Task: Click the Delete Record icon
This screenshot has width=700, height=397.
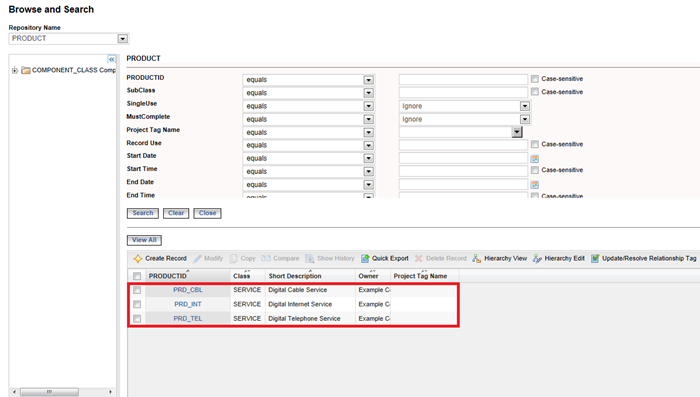Action: (x=418, y=259)
